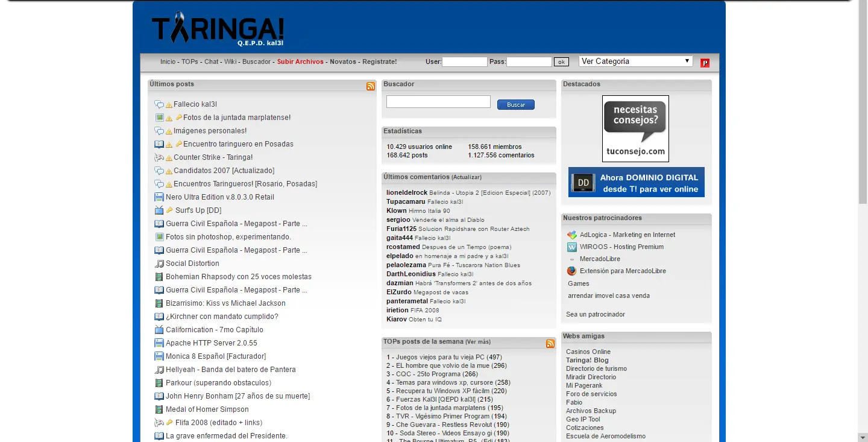Click the ok login button
Viewport: 868px width, 442px height.
click(561, 62)
